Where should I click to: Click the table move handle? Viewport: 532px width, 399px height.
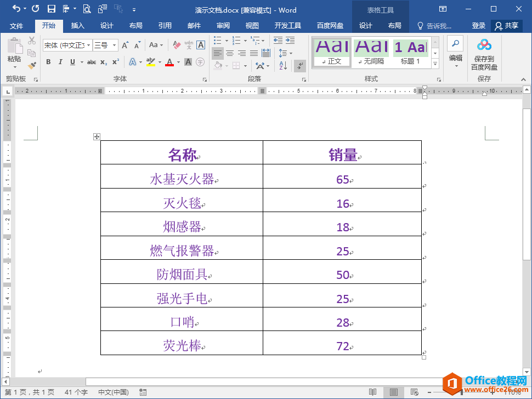(97, 136)
